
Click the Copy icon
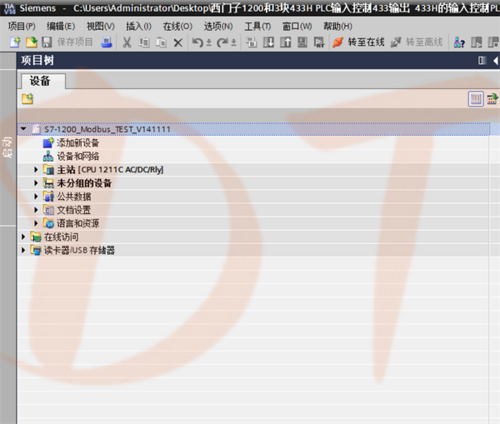(144, 42)
